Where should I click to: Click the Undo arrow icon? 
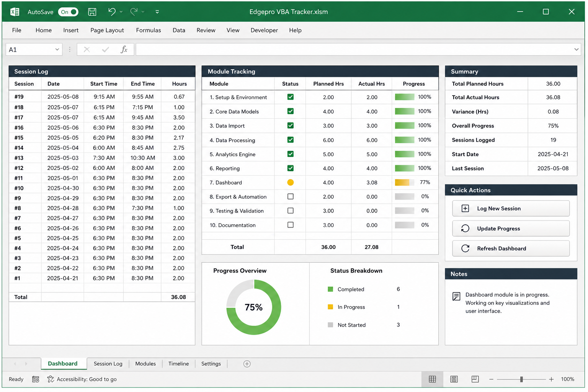[x=112, y=12]
